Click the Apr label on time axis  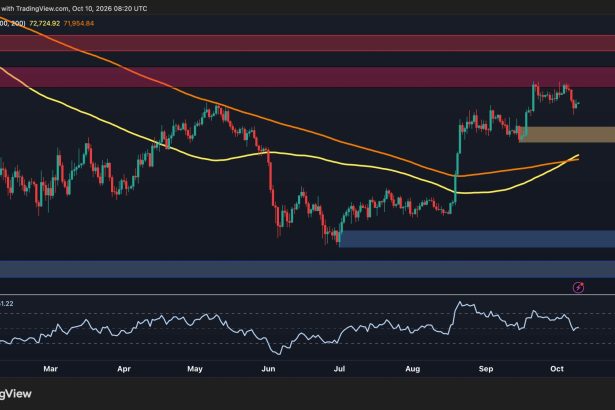pyautogui.click(x=124, y=369)
